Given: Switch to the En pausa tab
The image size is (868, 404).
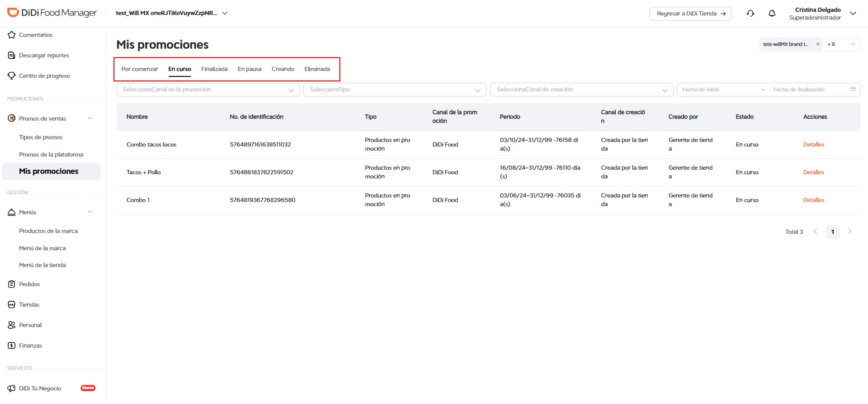Looking at the screenshot, I should tap(249, 69).
